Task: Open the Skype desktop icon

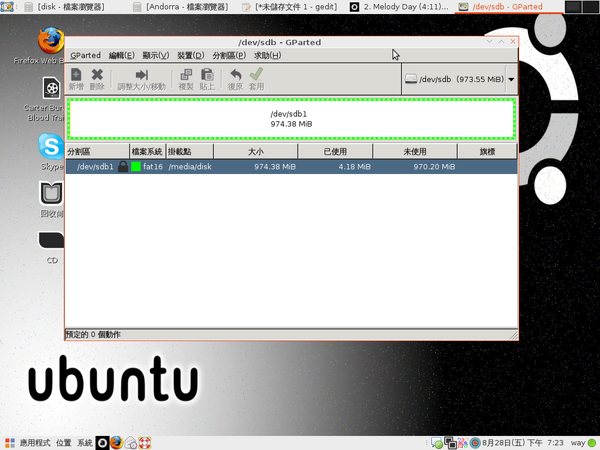Action: (51, 146)
